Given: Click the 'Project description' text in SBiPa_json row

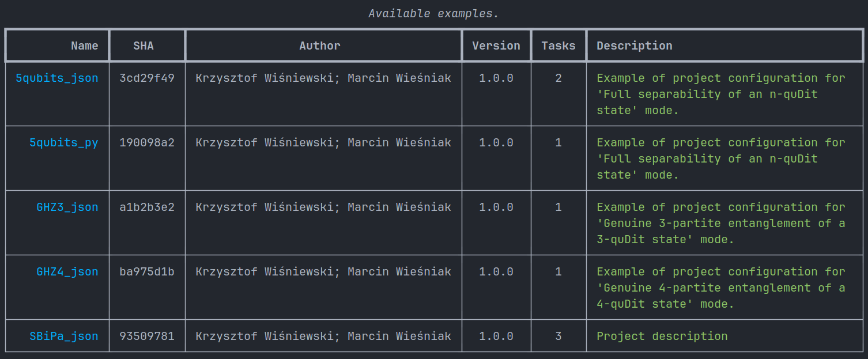Looking at the screenshot, I should (662, 337).
